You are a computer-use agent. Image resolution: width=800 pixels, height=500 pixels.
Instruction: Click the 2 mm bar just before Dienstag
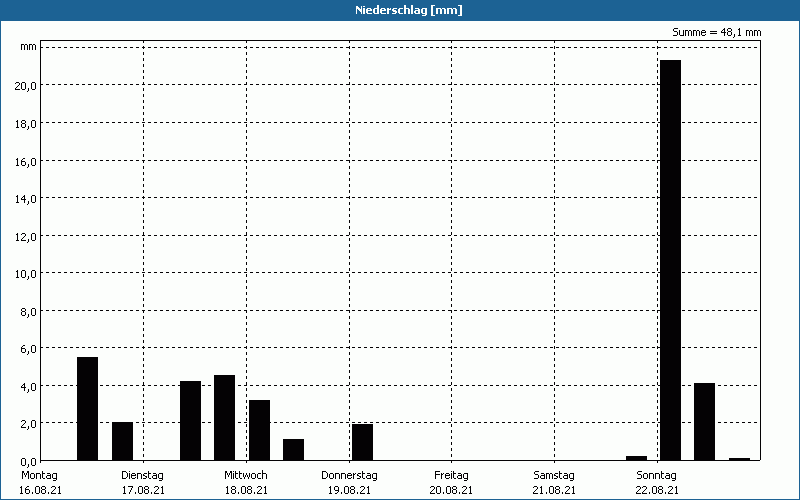click(122, 441)
